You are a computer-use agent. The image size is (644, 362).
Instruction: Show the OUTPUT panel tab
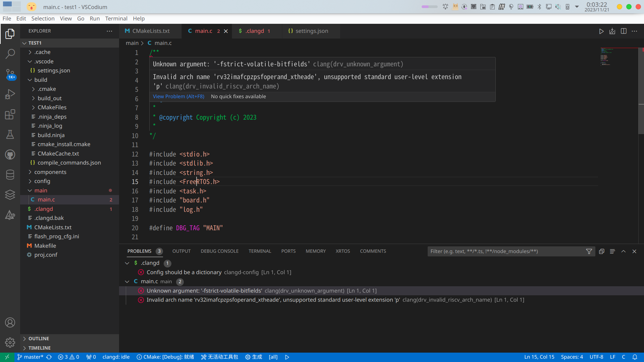coord(181,251)
